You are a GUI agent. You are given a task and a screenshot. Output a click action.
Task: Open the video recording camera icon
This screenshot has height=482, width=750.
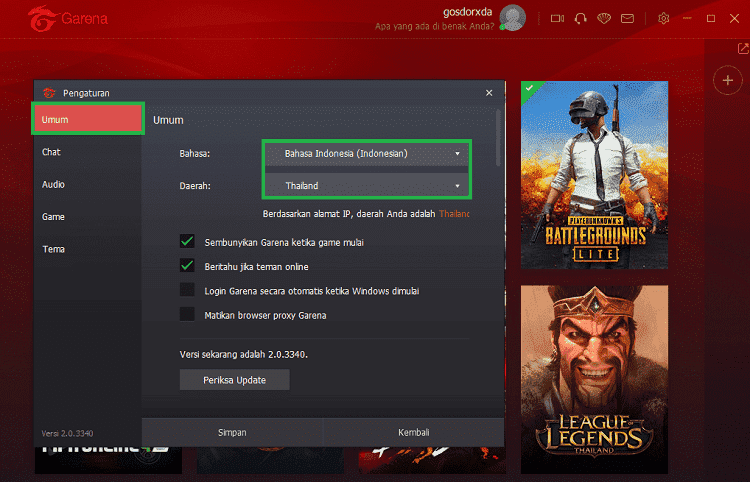point(557,19)
